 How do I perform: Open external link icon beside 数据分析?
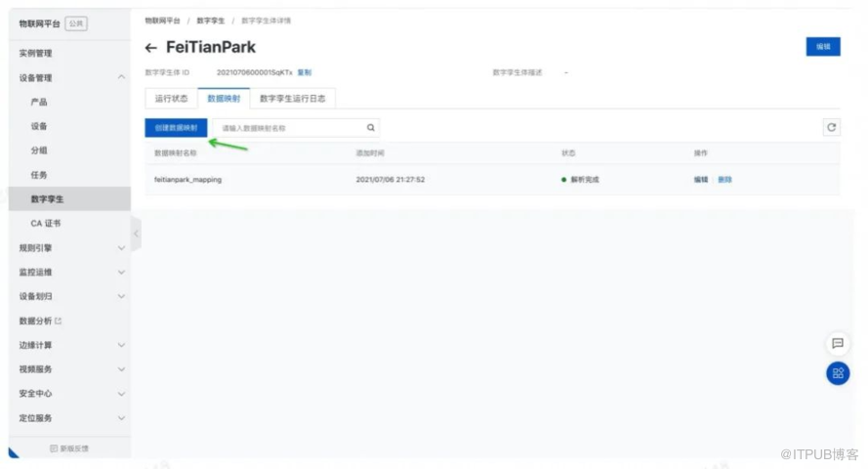(59, 320)
